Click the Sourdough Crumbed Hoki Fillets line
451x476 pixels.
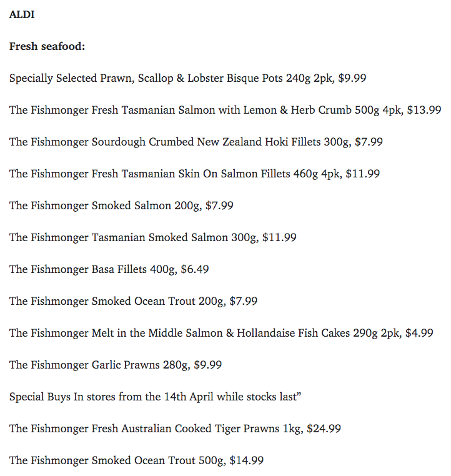(x=196, y=142)
